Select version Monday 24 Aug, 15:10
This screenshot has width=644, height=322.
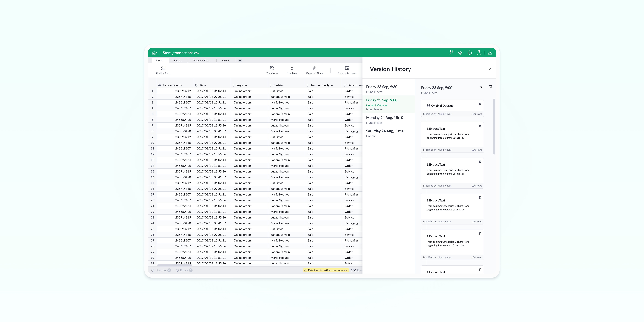(x=388, y=120)
